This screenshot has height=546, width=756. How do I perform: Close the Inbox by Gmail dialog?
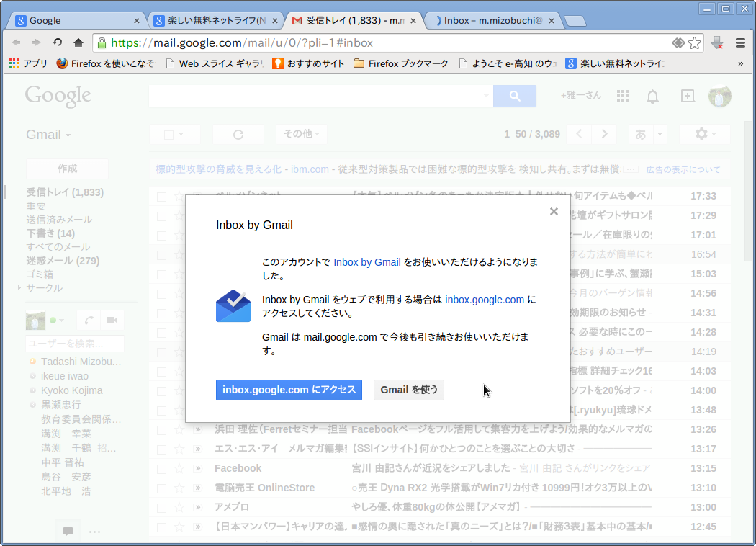click(x=554, y=211)
